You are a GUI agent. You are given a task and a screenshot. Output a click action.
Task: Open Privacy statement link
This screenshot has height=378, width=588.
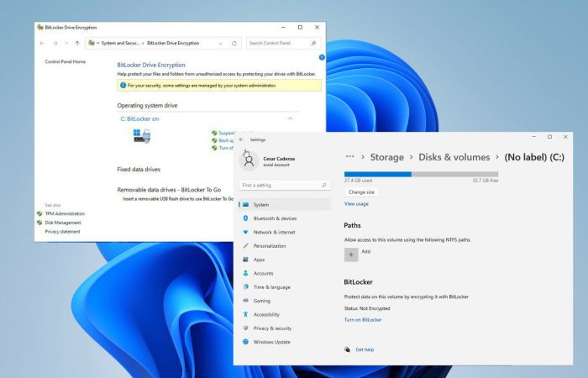(62, 231)
